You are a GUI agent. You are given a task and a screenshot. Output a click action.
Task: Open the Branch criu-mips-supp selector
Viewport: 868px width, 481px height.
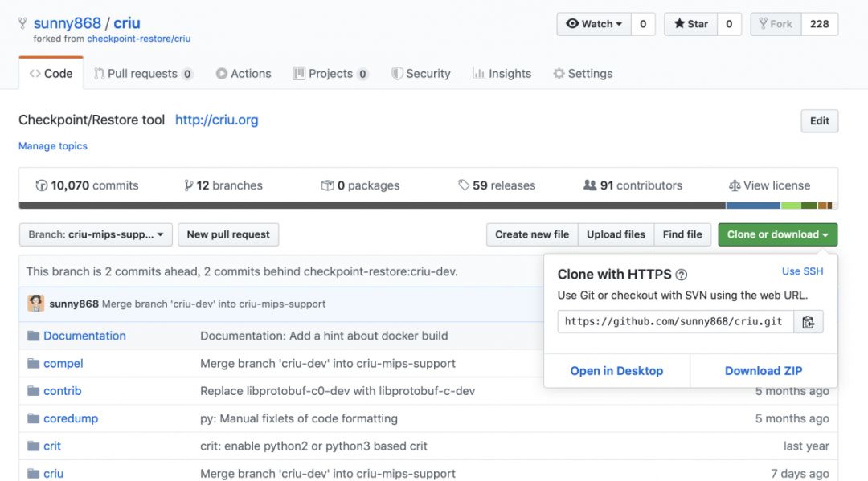point(96,234)
